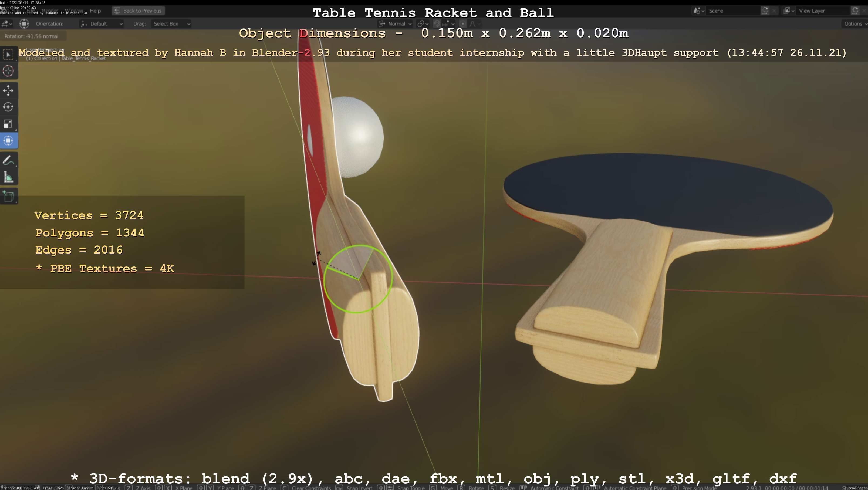This screenshot has height=490, width=868.
Task: Click the Scene name field
Action: tap(733, 11)
